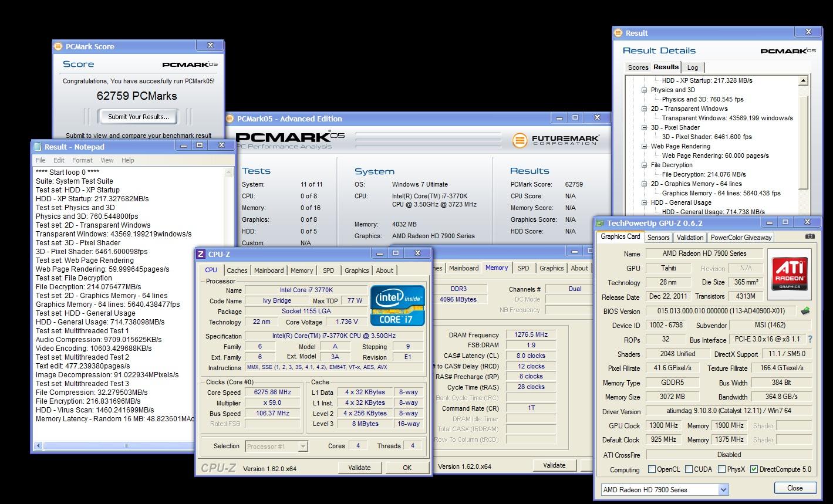Collapse the 2D - Graphics Memory node
Image resolution: width=833 pixels, height=504 pixels.
coord(644,184)
